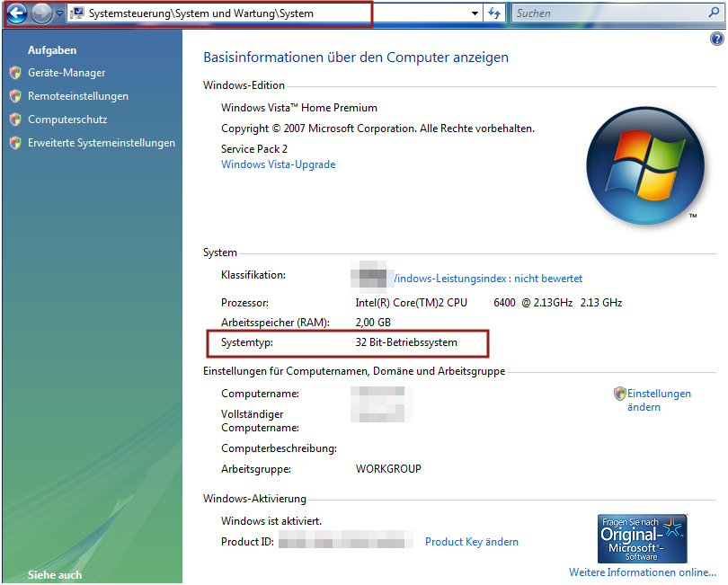Click the shield icon beside Remoteeinstellungen
This screenshot has width=728, height=585.
(15, 95)
